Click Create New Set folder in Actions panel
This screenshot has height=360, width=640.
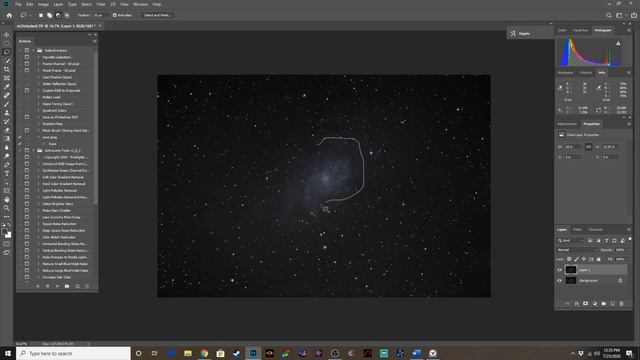click(x=67, y=286)
